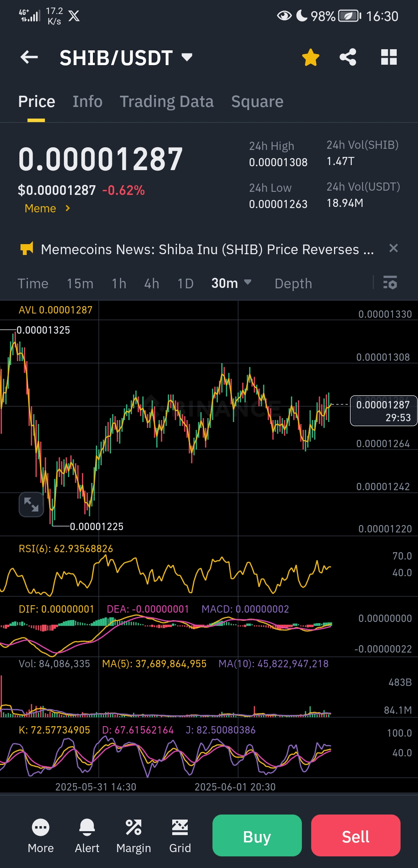This screenshot has width=418, height=868.
Task: Tap the chart low marker 0.00001225
Action: click(97, 527)
